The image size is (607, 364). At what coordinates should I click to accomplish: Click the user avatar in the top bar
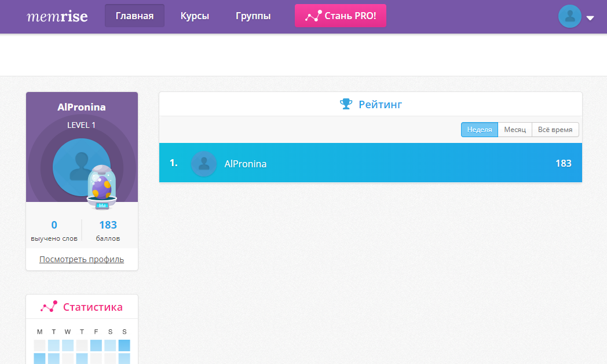(x=569, y=16)
